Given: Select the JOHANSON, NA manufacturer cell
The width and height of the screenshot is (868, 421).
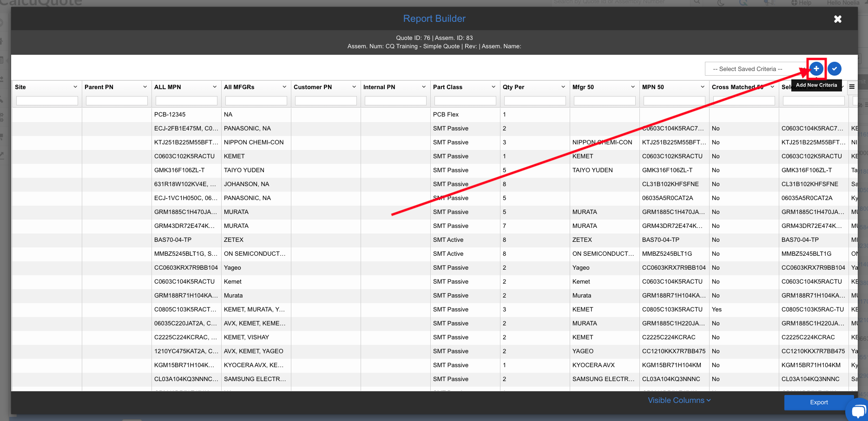Looking at the screenshot, I should tap(256, 184).
